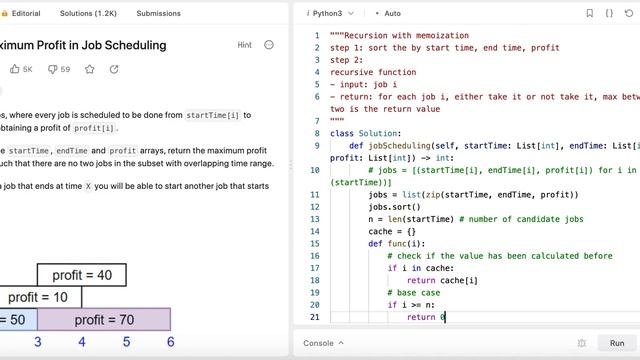Click the timeline number 6 in diagram
Viewport: 640px width, 360px height.
coord(171,342)
